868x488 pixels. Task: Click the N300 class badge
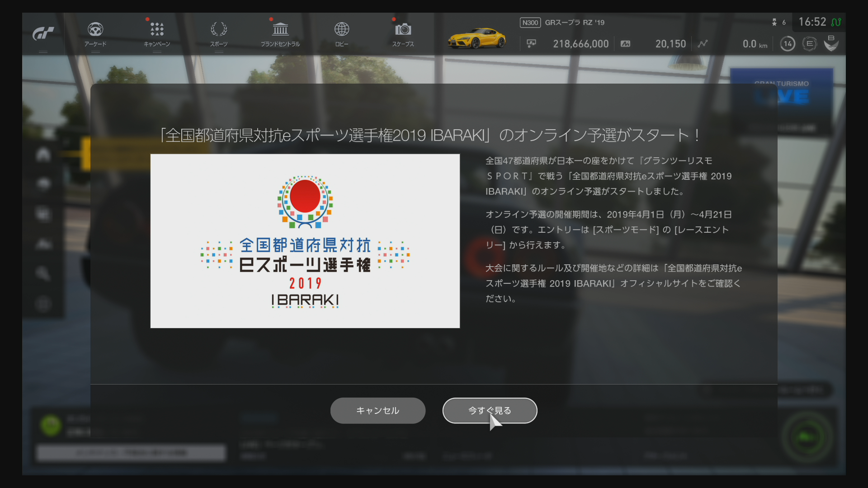point(530,23)
